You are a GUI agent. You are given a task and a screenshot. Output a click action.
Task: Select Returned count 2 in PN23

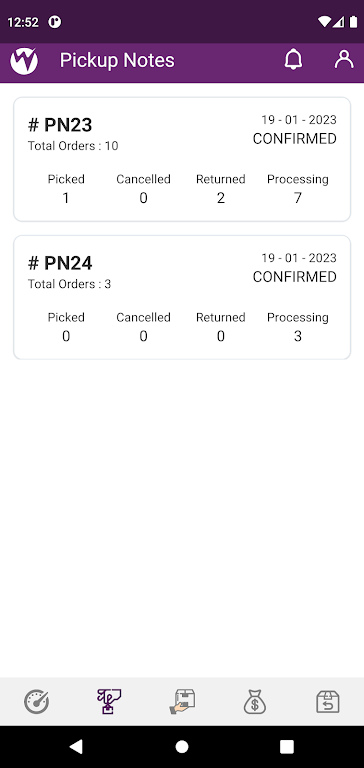click(220, 198)
